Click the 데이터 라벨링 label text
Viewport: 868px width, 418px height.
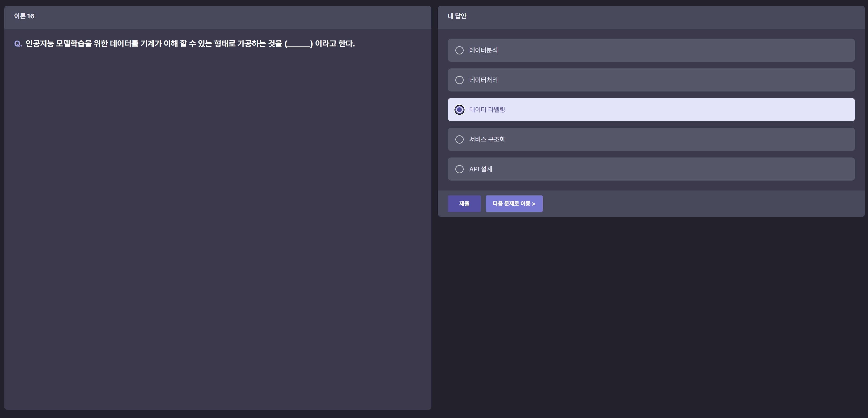pos(487,110)
